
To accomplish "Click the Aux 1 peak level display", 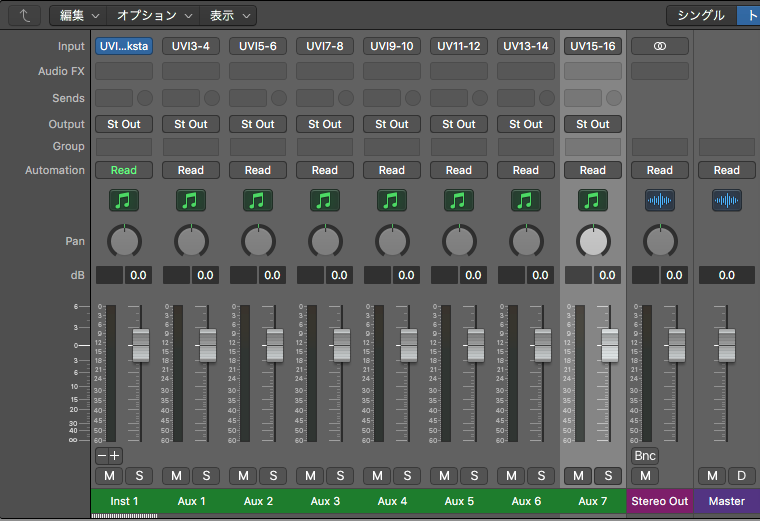I will click(x=176, y=275).
